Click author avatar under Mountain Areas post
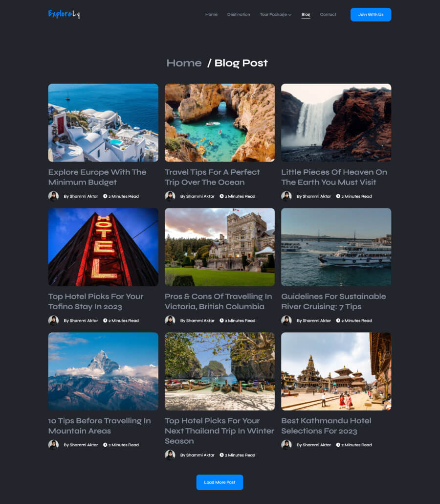Image resolution: width=440 pixels, height=504 pixels. (x=53, y=445)
